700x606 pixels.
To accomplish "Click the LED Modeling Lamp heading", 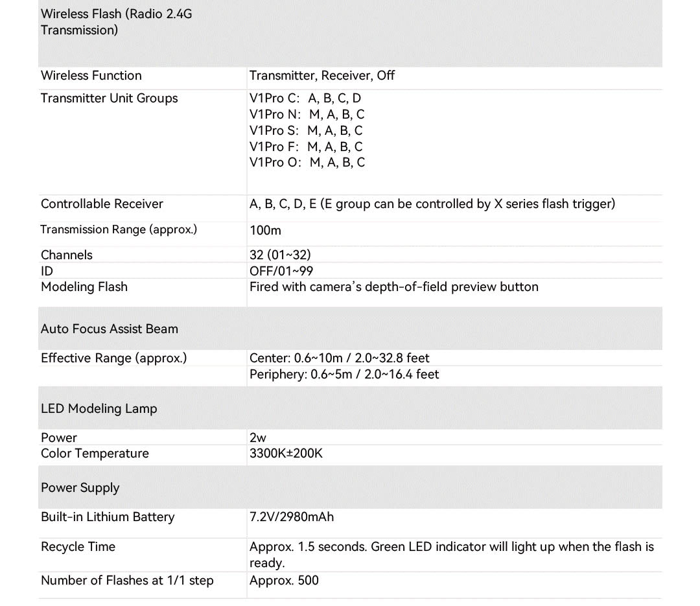I will [99, 409].
